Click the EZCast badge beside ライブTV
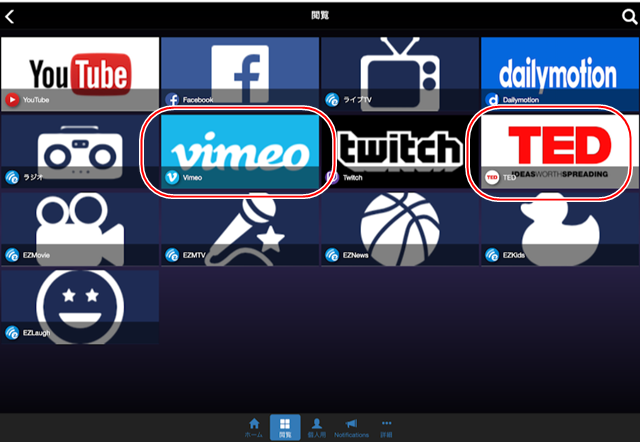 332,100
